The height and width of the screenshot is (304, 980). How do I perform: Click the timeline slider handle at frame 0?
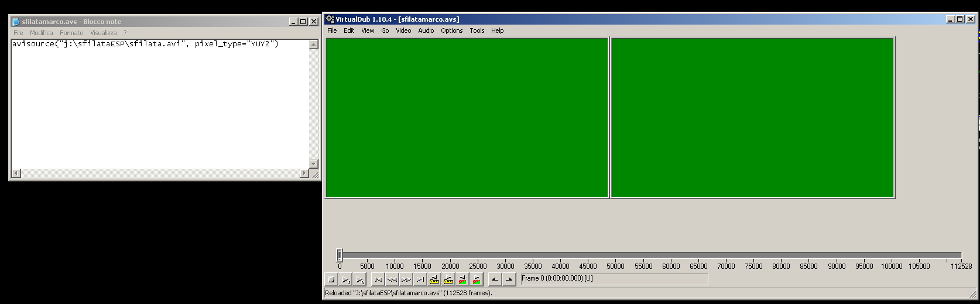pyautogui.click(x=340, y=255)
